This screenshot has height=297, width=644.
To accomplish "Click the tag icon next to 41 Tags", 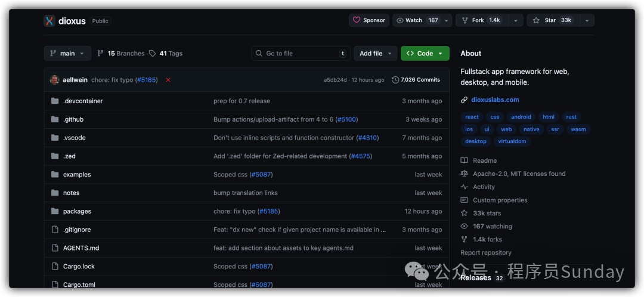I will [x=153, y=54].
